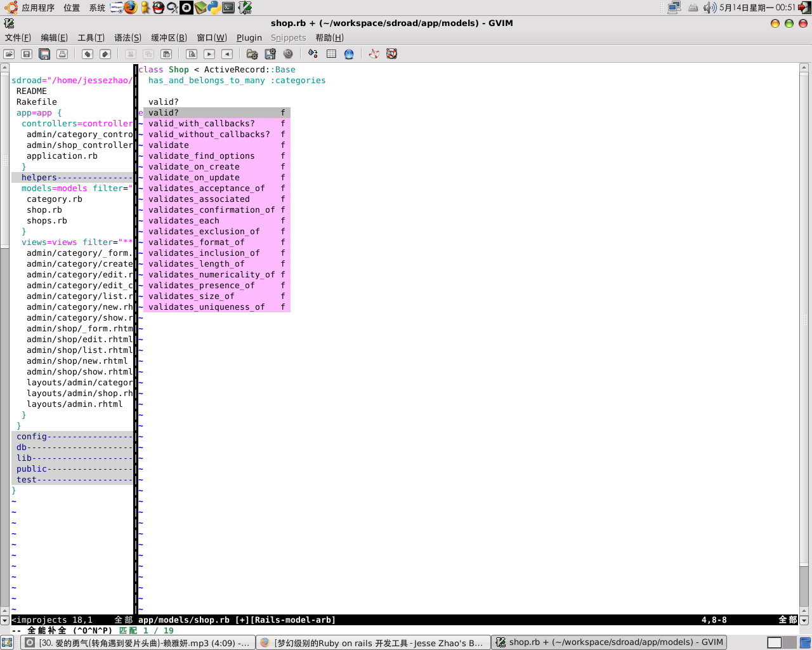Image resolution: width=812 pixels, height=650 pixels.
Task: Click the Find help lifebuoy toolbar icon
Action: tap(392, 54)
